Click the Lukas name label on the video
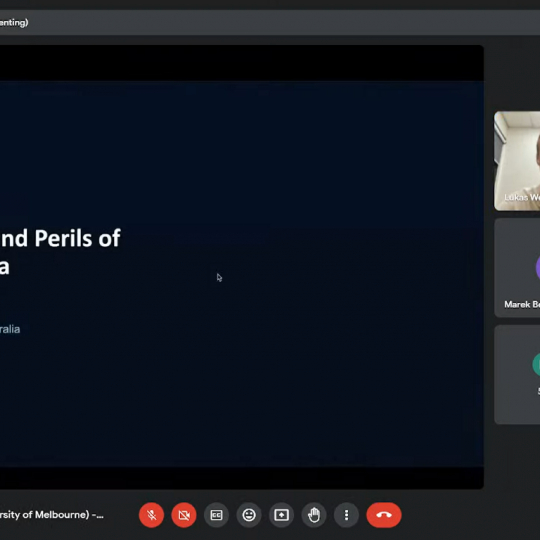The image size is (540, 540). [522, 197]
